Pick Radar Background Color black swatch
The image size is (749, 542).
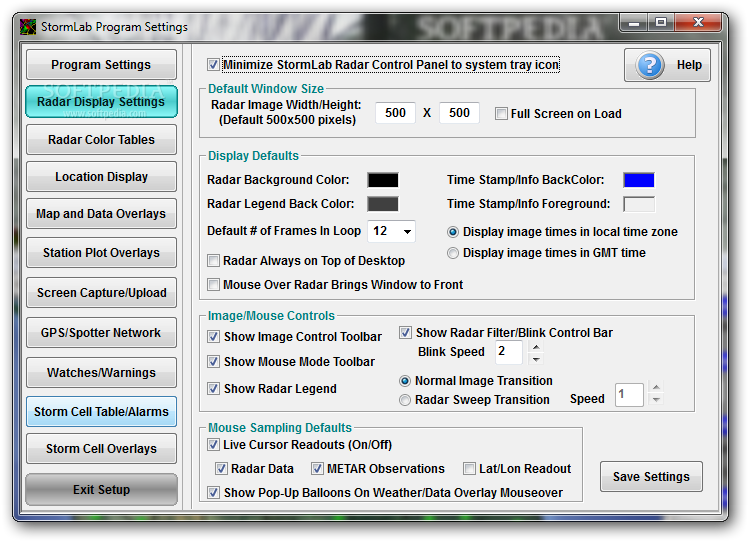[383, 180]
